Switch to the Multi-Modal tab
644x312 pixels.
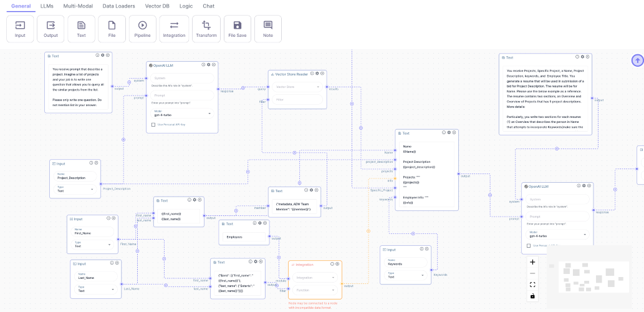[x=78, y=6]
